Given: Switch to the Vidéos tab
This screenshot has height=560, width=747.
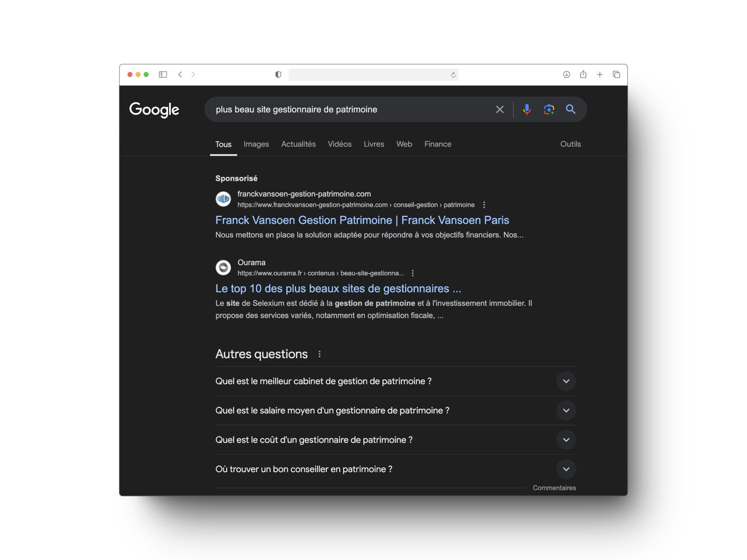Looking at the screenshot, I should pyautogui.click(x=340, y=144).
